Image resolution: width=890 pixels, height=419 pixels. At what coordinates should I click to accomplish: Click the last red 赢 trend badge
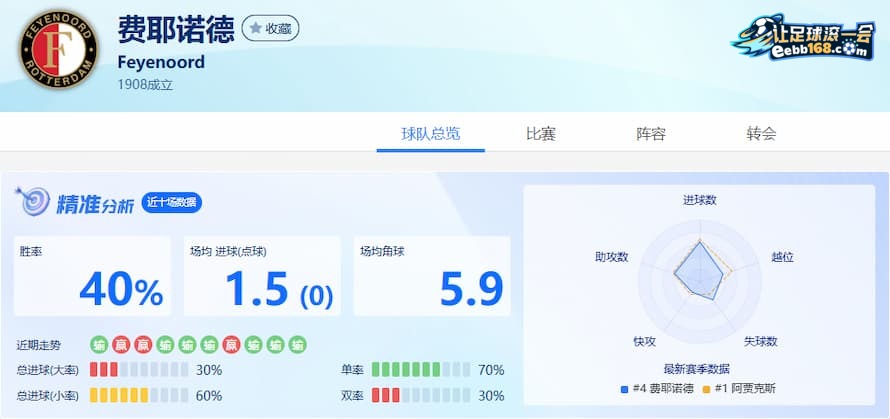pos(231,345)
